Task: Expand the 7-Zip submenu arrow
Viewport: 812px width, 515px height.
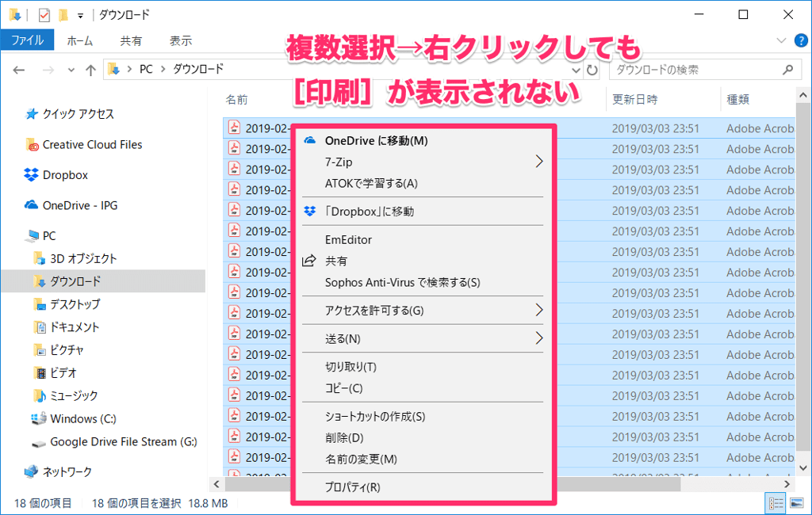Action: pos(539,162)
